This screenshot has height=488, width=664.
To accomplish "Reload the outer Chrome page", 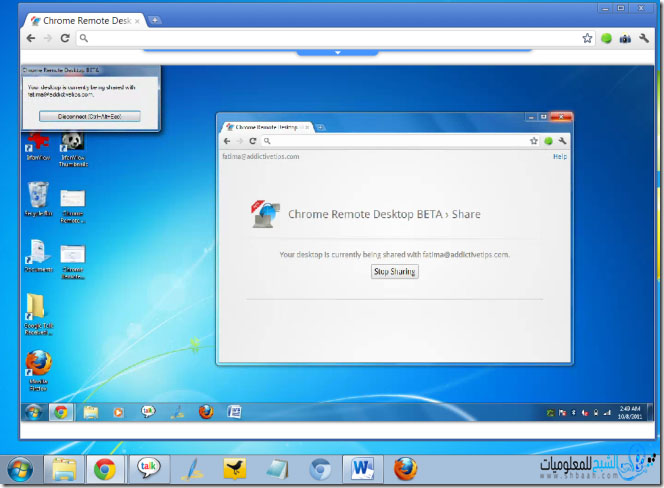I will click(x=65, y=38).
